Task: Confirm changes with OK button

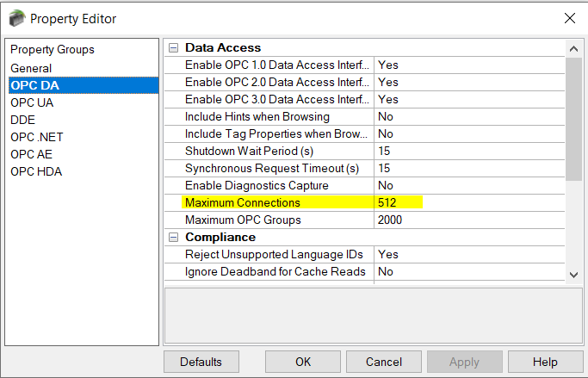Action: [x=303, y=362]
